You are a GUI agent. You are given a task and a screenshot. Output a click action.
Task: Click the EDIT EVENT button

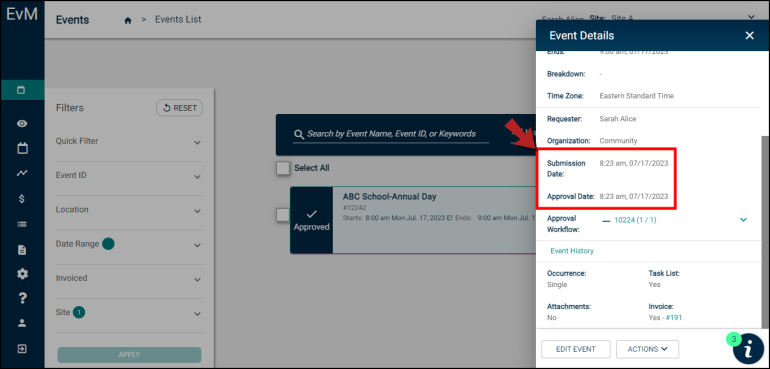point(576,349)
